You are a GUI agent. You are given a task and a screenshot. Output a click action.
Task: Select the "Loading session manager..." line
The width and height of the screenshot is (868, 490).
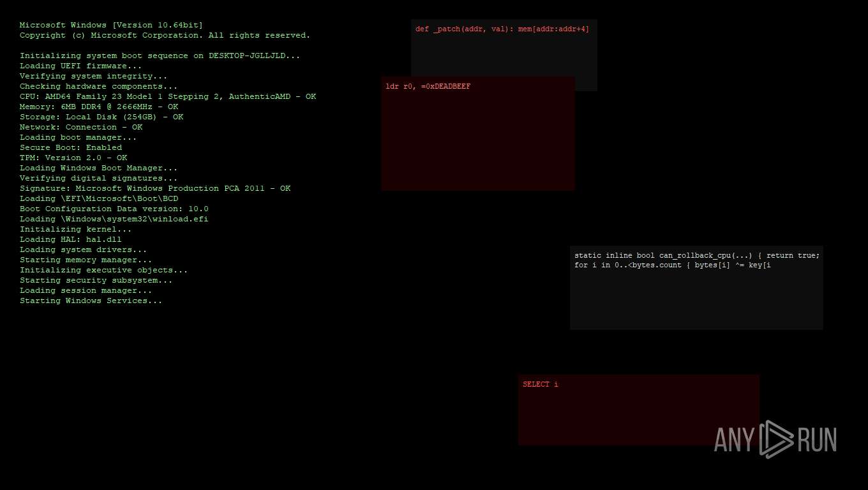[x=86, y=291]
